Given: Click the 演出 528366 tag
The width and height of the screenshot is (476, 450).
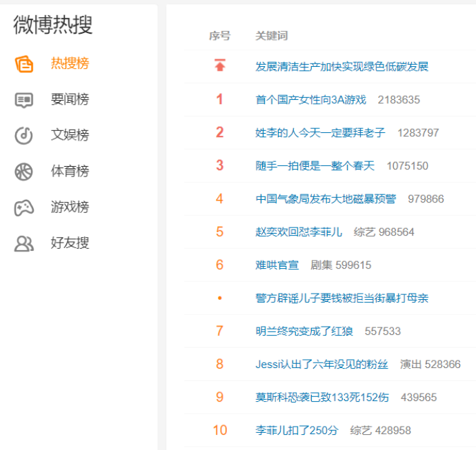Looking at the screenshot, I should (x=430, y=364).
